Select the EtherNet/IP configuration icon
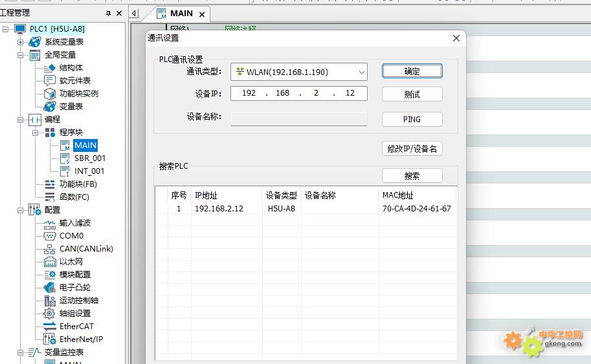The image size is (591, 364). coord(50,339)
